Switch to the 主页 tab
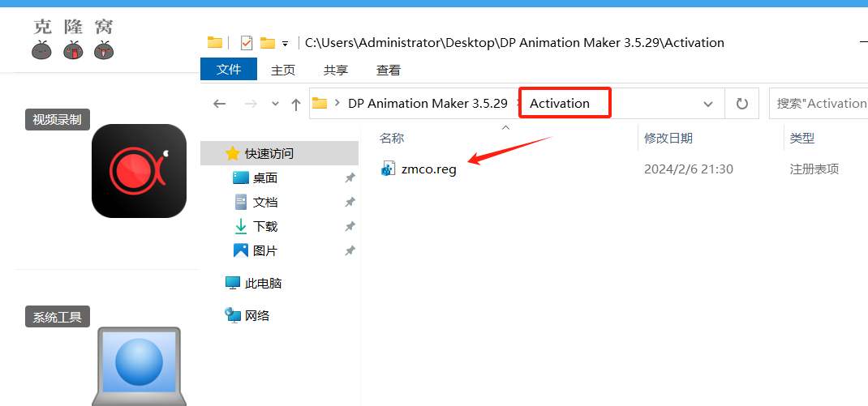 pyautogui.click(x=283, y=71)
